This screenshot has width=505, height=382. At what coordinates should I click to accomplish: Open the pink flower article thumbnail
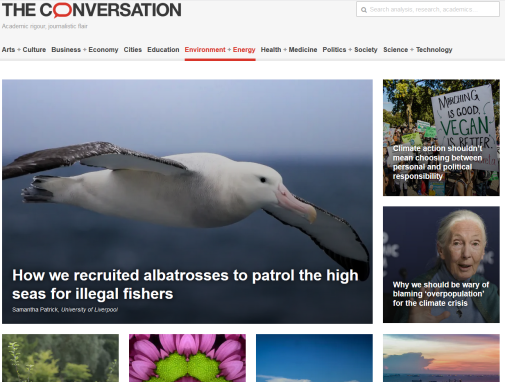pyautogui.click(x=187, y=358)
